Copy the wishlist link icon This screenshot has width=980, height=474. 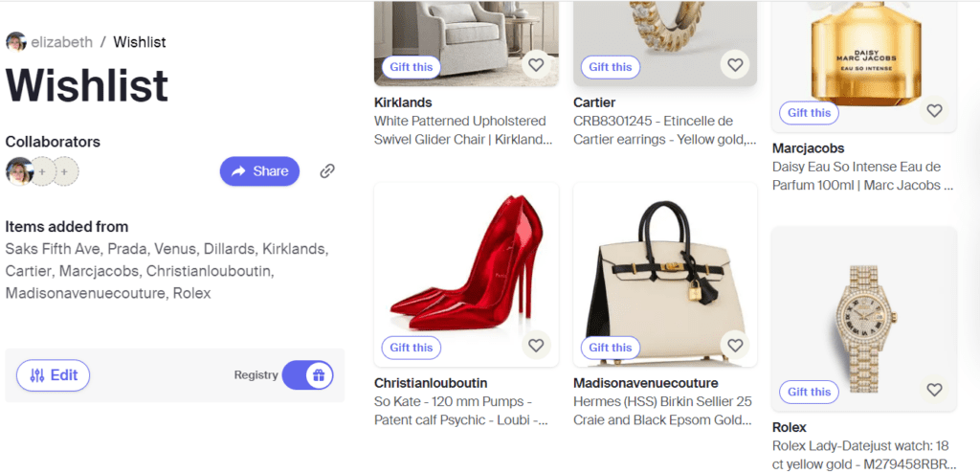click(x=327, y=171)
